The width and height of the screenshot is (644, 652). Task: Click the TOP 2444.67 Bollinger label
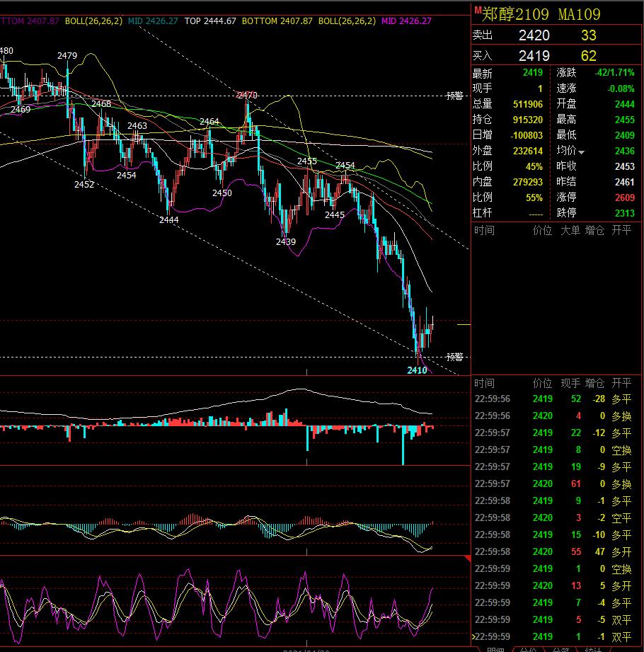point(210,21)
